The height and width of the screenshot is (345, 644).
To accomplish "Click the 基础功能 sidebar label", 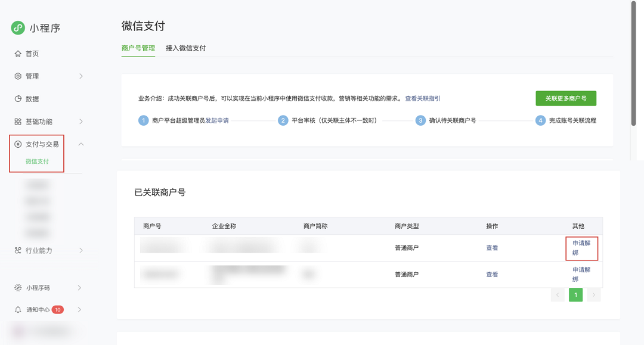I will click(x=39, y=122).
